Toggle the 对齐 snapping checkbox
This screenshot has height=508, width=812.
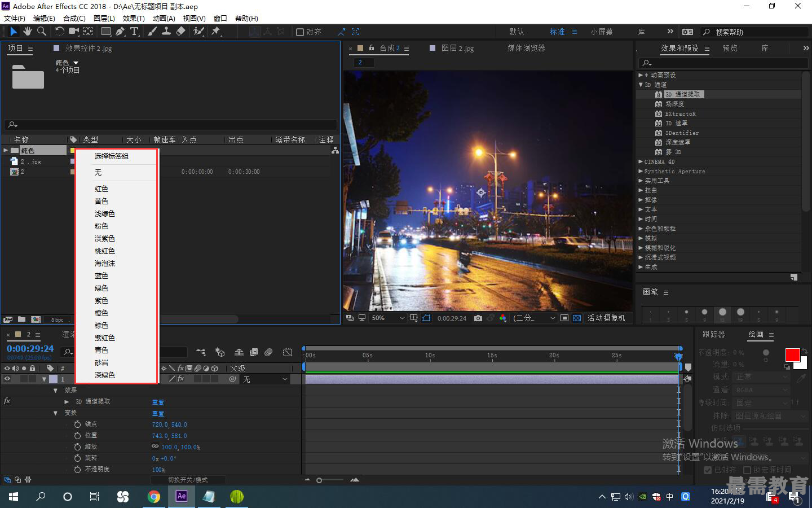coord(300,32)
